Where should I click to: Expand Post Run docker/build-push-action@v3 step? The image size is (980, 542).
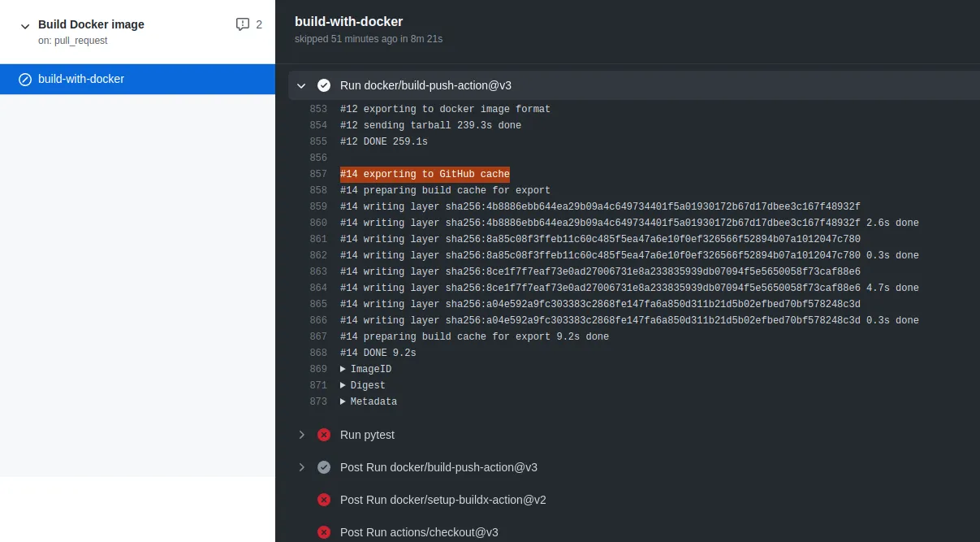click(x=301, y=467)
